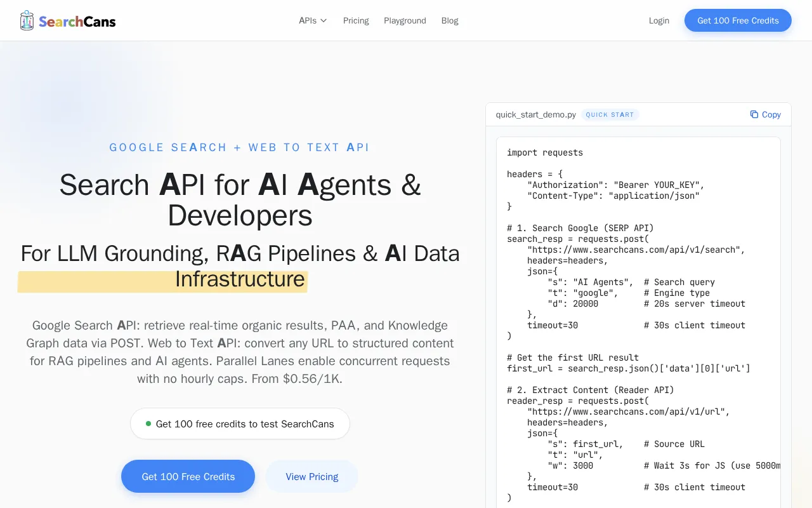Click the Search API for AI Agents heading
Image resolution: width=812 pixels, height=508 pixels.
click(x=240, y=200)
